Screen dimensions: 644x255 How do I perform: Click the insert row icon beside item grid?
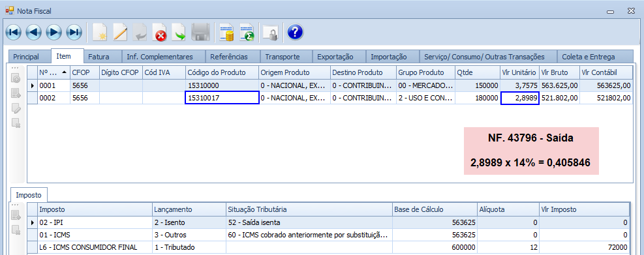(16, 94)
